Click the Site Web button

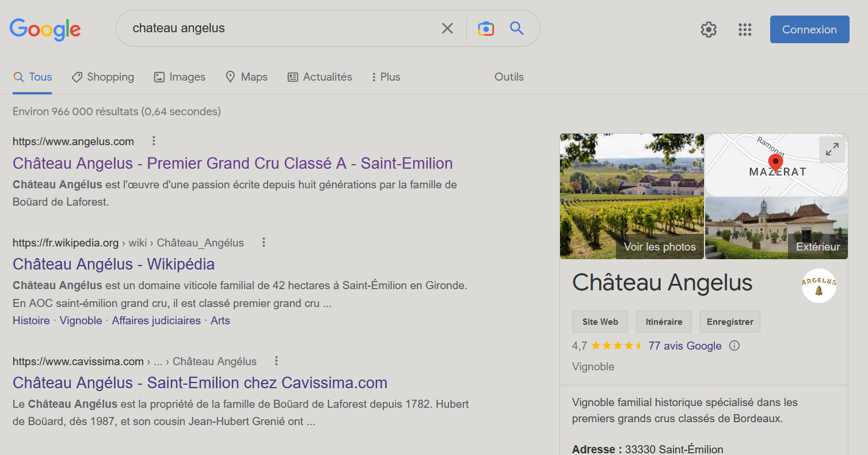(600, 321)
